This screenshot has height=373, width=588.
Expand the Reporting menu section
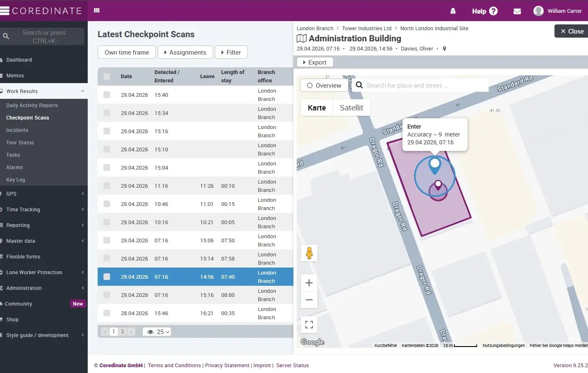(44, 225)
